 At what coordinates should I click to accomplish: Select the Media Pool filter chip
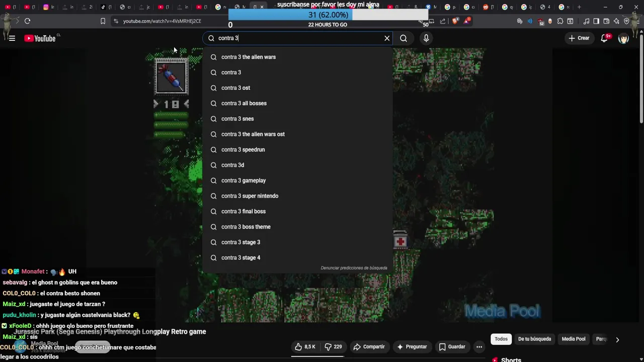(x=574, y=339)
